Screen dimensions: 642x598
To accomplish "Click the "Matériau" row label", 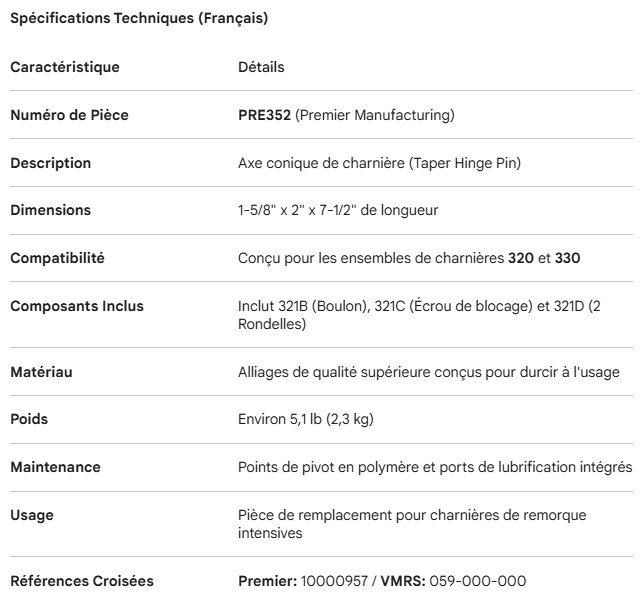I will click(41, 372).
